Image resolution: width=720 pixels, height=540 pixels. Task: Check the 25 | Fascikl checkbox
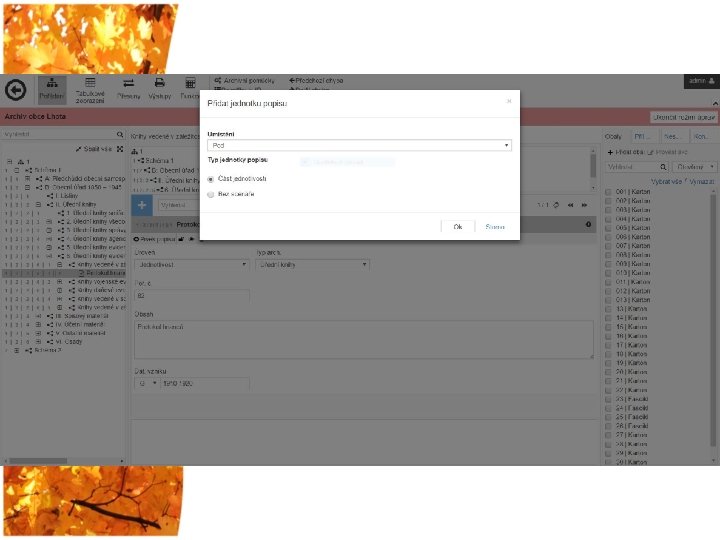pos(608,417)
